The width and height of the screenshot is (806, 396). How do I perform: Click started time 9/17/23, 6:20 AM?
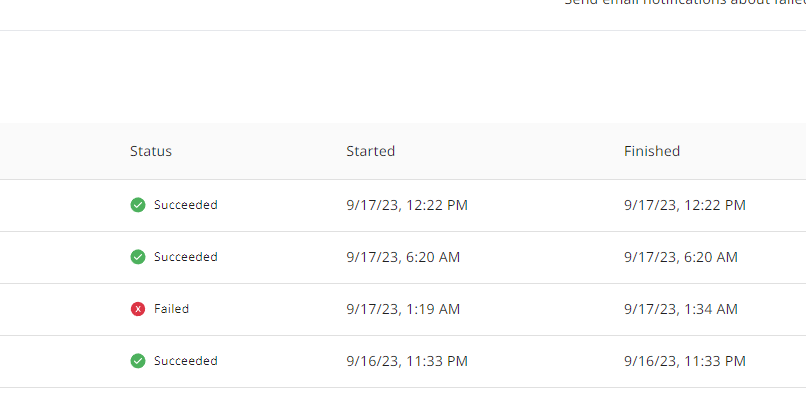tap(403, 257)
